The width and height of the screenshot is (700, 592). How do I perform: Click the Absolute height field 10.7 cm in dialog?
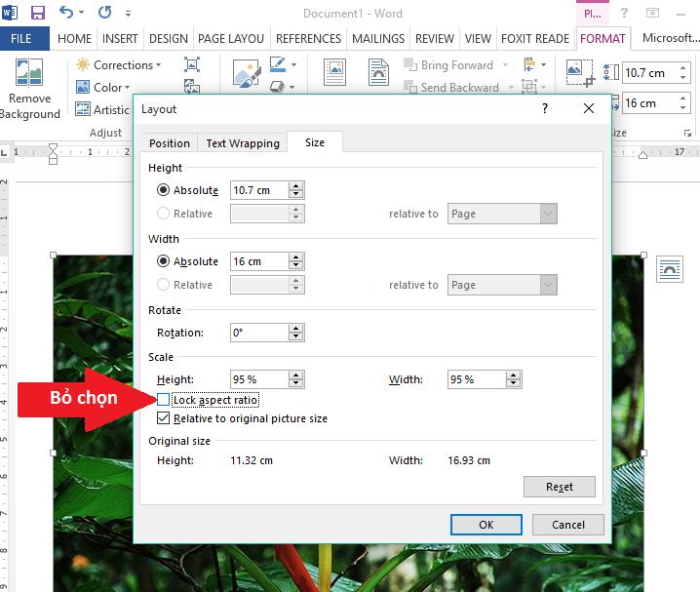(259, 190)
